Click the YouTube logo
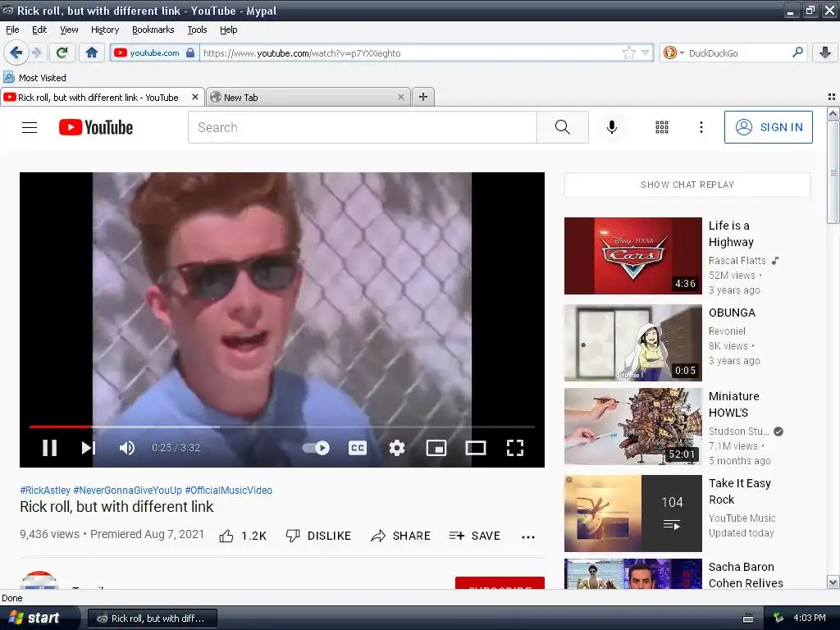 pos(96,127)
